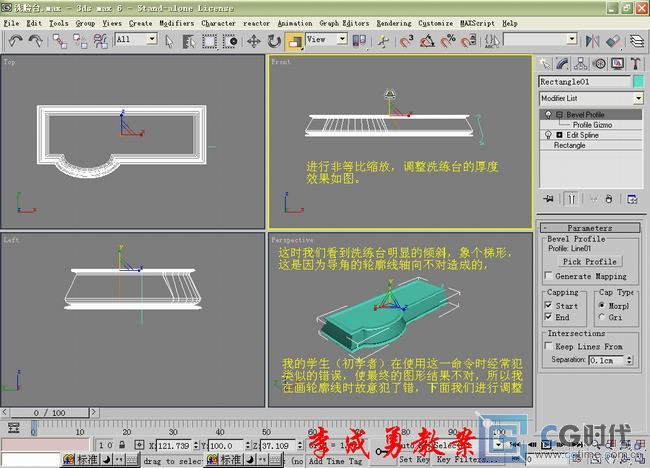Screen dimensions: 650x468
Task: Adjust the X coordinate spinner
Action: pos(196,446)
